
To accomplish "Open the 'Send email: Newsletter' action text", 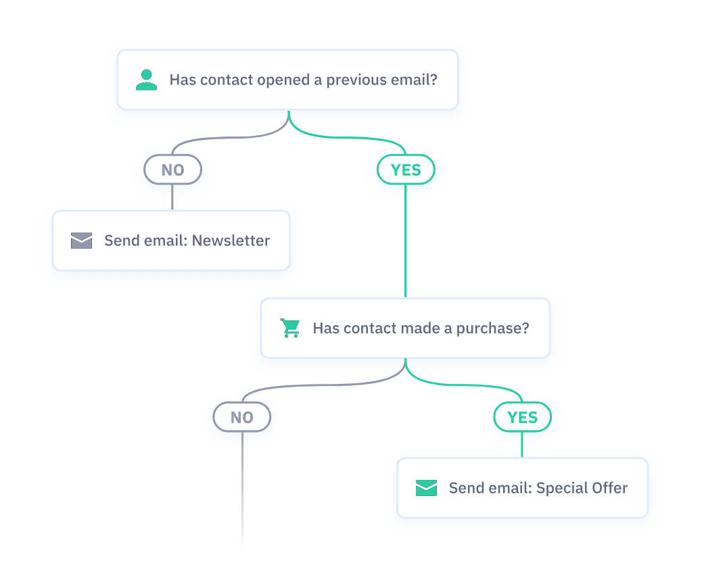I will click(x=187, y=241).
